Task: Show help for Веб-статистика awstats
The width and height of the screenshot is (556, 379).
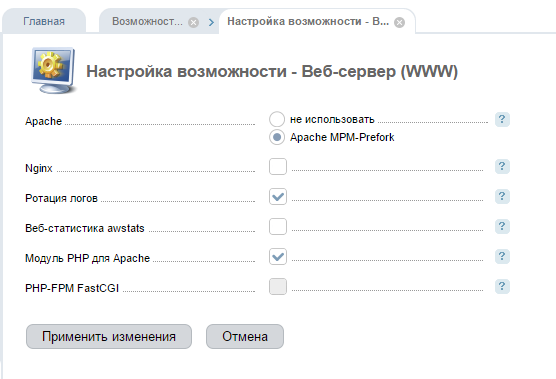Action: pyautogui.click(x=502, y=226)
